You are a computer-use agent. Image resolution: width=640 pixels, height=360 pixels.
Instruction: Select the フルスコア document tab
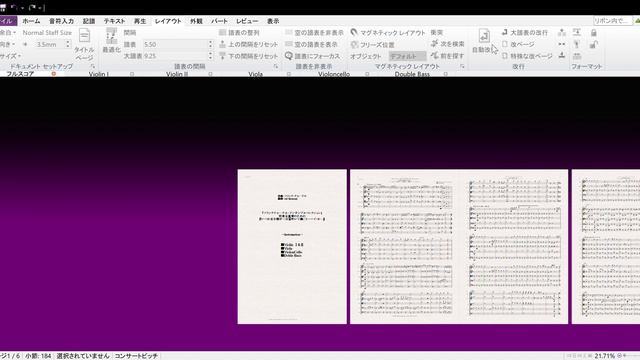[x=20, y=74]
